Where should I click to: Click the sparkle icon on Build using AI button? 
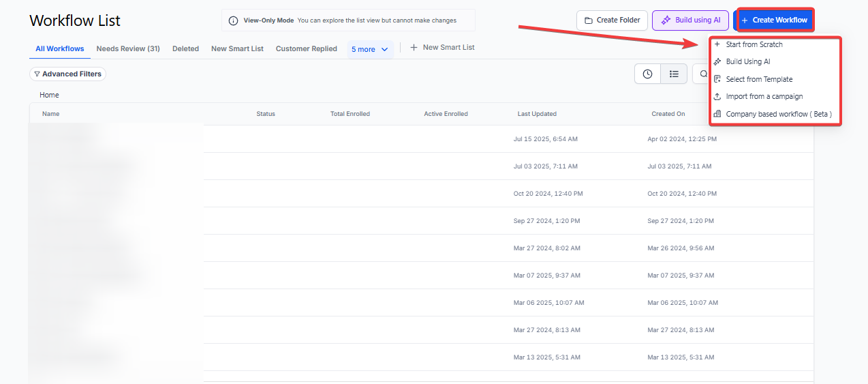tap(666, 20)
